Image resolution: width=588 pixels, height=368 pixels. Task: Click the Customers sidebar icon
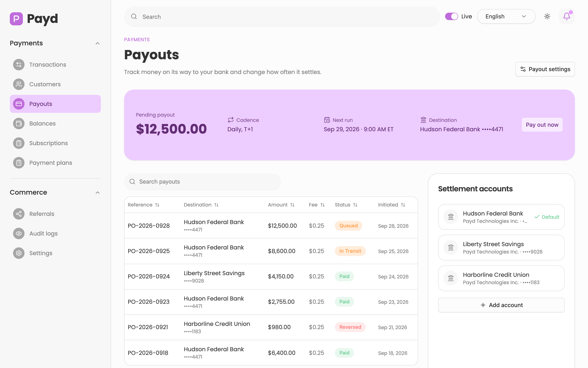[19, 84]
